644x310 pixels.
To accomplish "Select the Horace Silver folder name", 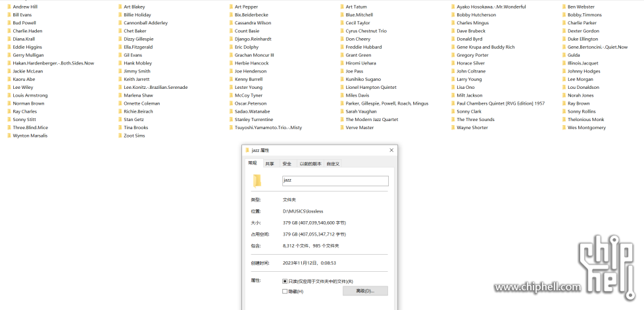I will click(x=471, y=63).
